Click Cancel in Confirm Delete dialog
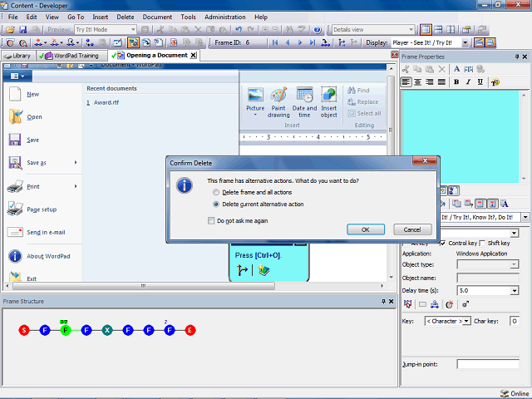 (x=412, y=229)
